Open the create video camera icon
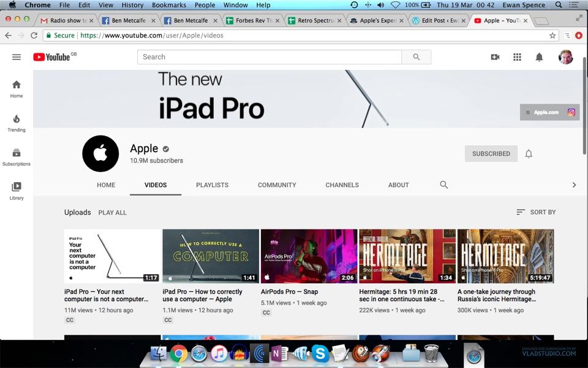The image size is (588, 368). click(x=495, y=57)
